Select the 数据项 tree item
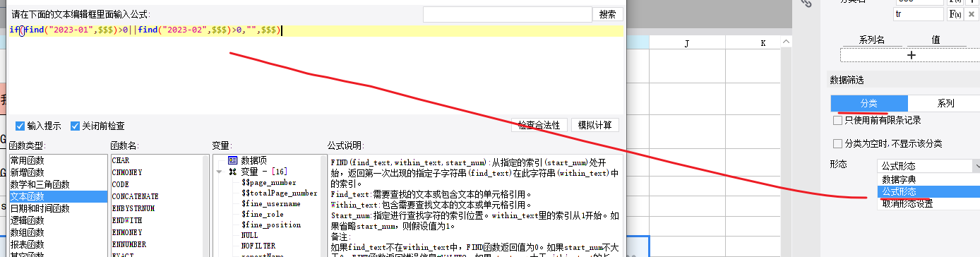980x257 pixels. (253, 160)
